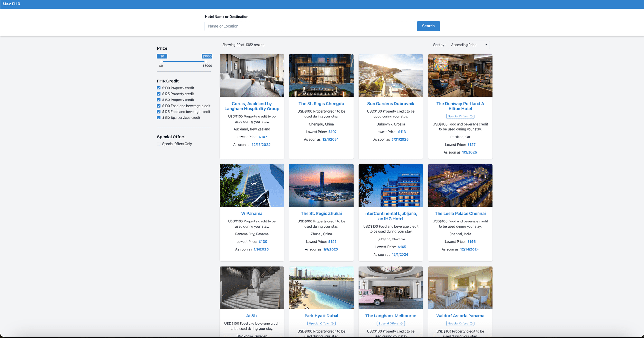Uncheck $100 Food and beverage credit
This screenshot has height=338, width=644.
(x=159, y=106)
